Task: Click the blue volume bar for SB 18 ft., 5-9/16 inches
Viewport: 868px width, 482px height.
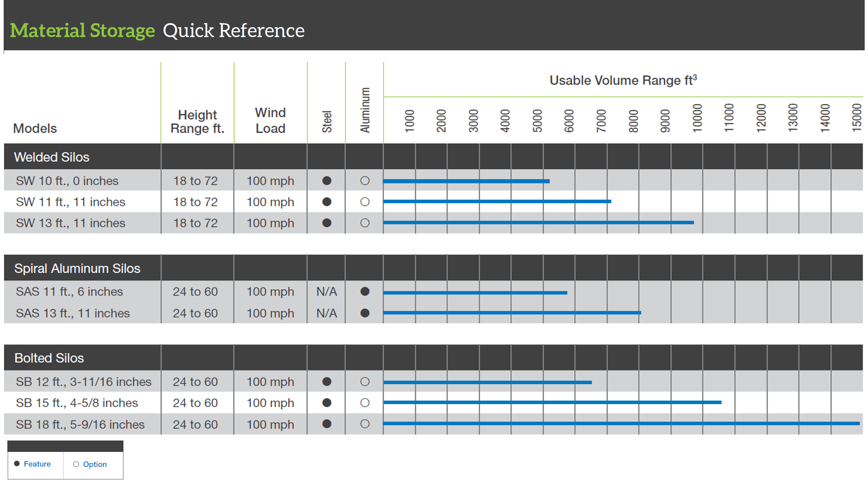Action: click(622, 423)
